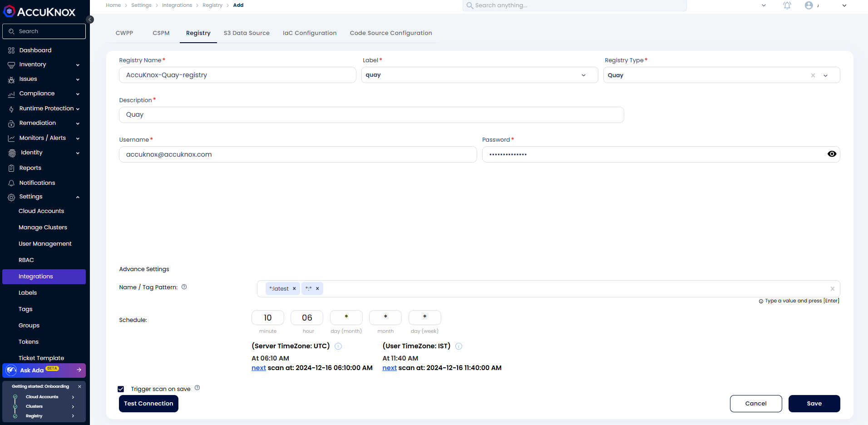Viewport: 868px width, 425px height.
Task: Click the Notifications bell icon in sidebar
Action: pyautogui.click(x=11, y=183)
